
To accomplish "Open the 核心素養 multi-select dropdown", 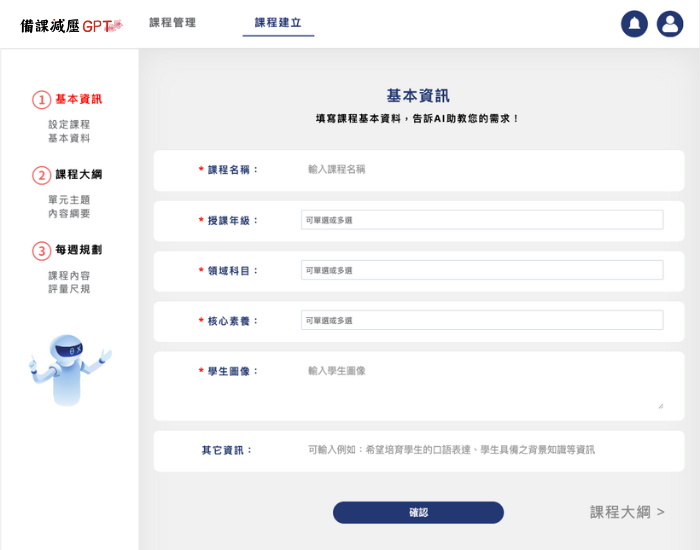I will [x=481, y=320].
